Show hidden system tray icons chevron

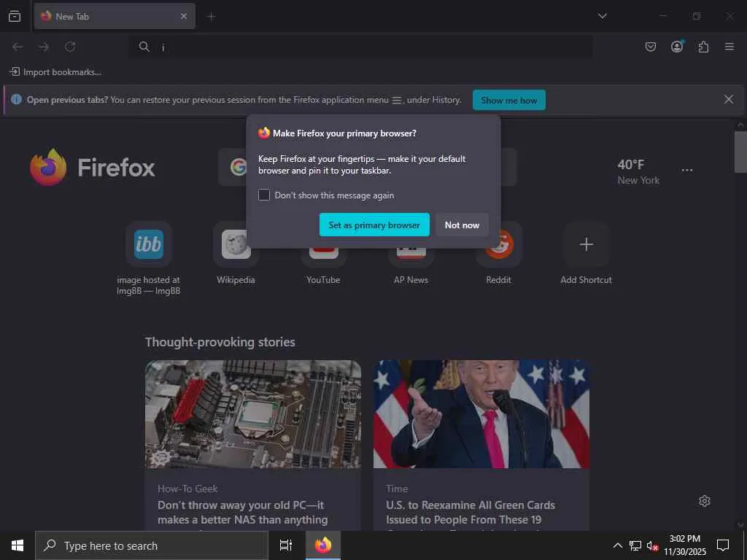pos(617,545)
